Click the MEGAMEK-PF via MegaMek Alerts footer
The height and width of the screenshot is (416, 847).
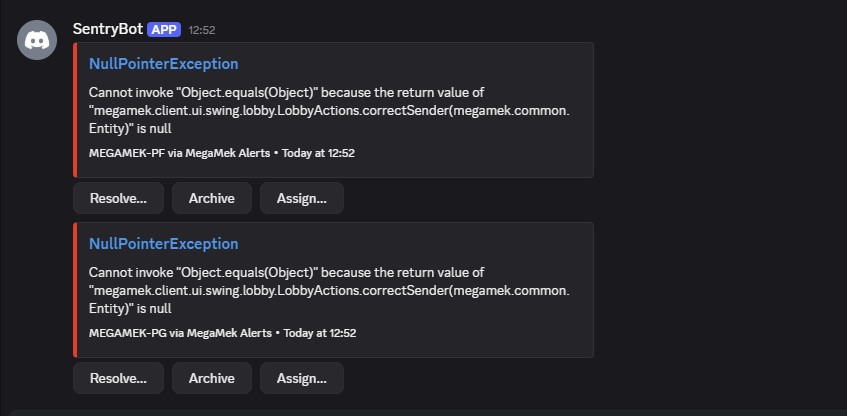179,153
